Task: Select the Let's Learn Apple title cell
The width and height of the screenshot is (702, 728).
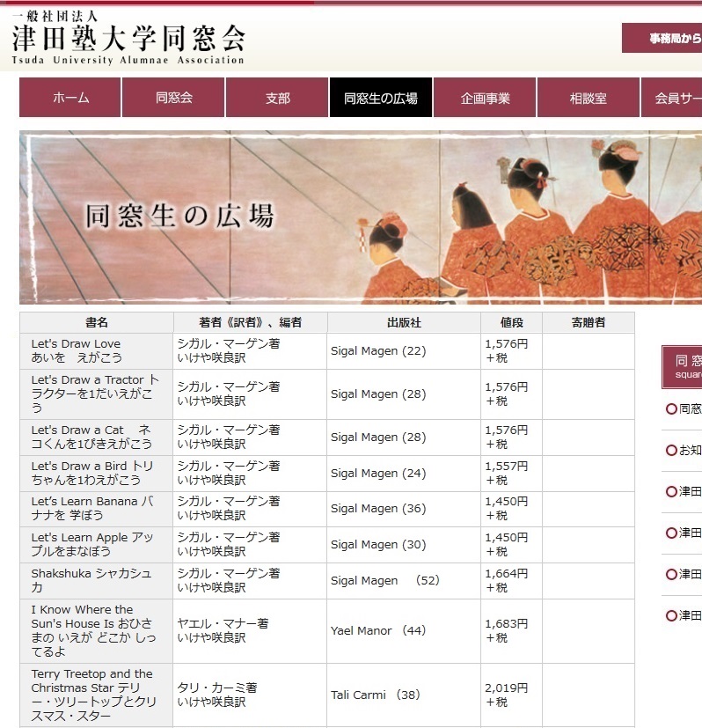Action: point(97,545)
